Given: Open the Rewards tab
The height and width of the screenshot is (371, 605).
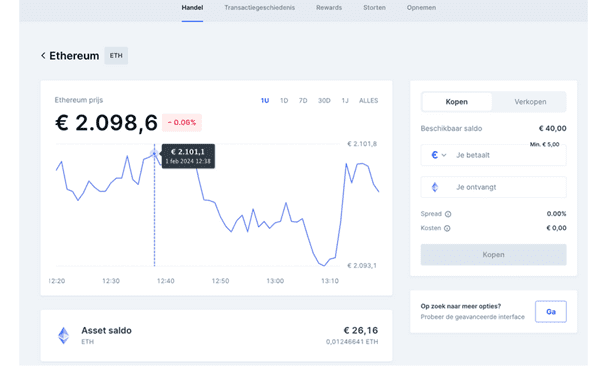Looking at the screenshot, I should point(329,8).
